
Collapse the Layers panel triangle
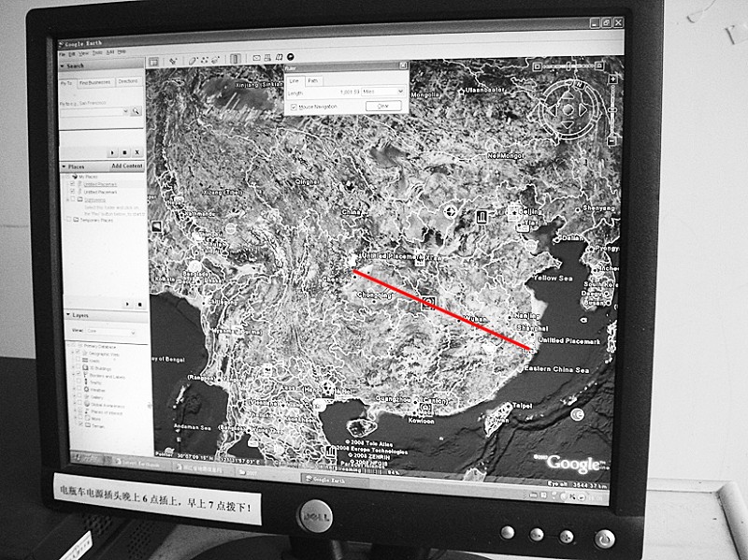[x=67, y=314]
